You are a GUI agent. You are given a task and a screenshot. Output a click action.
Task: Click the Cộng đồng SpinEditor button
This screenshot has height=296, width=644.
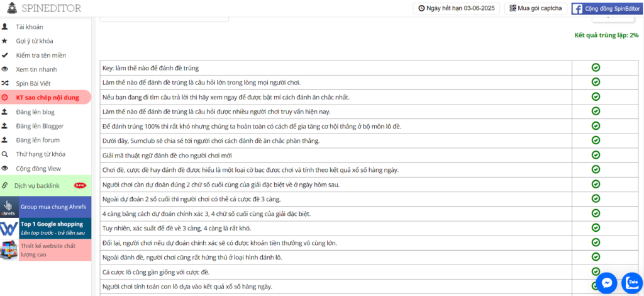tap(604, 9)
